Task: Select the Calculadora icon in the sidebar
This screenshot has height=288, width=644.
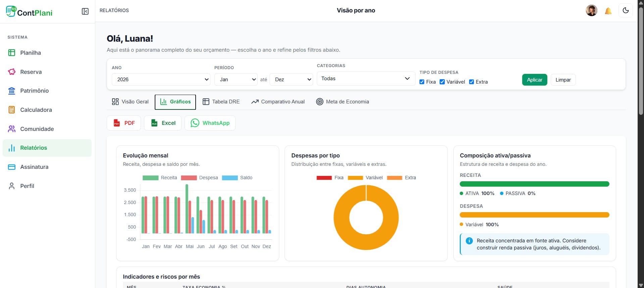Action: [x=12, y=110]
